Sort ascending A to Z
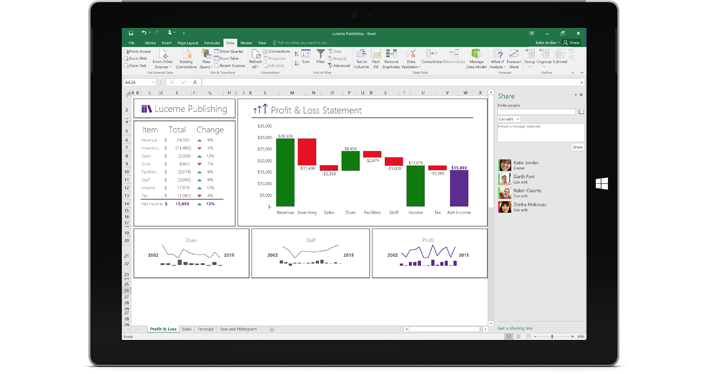 click(296, 54)
